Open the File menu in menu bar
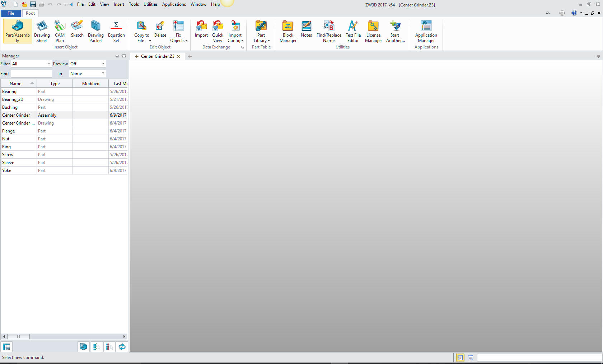603x364 pixels. pos(80,4)
